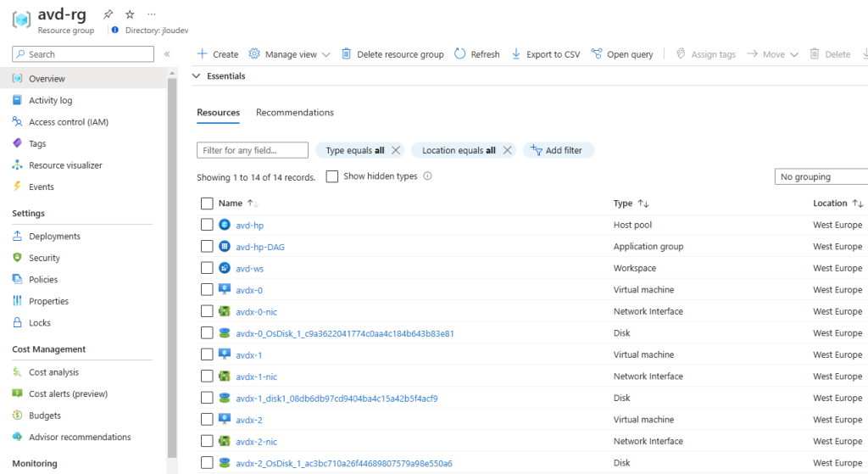The image size is (868, 474).
Task: Collapse the Essentials section
Action: [198, 76]
